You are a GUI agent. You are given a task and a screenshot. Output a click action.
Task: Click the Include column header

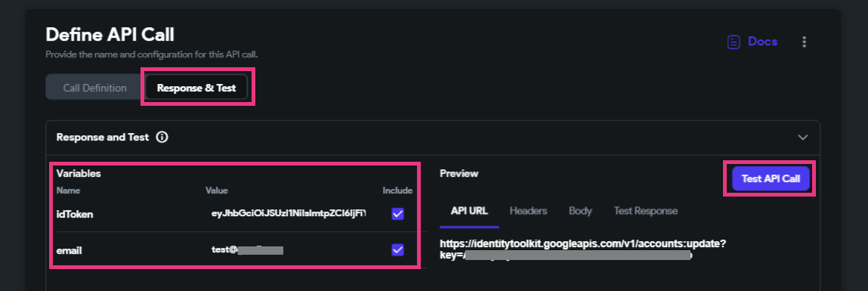pyautogui.click(x=397, y=190)
